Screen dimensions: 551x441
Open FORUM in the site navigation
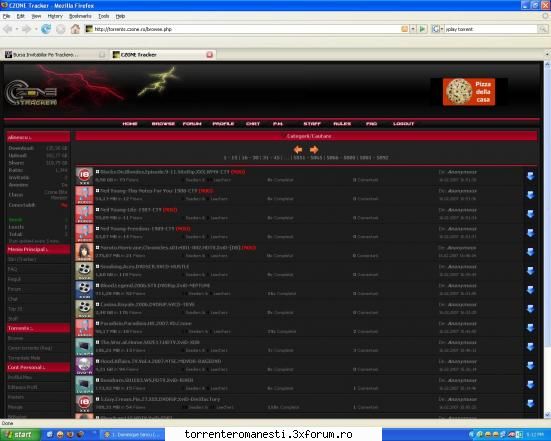(192, 124)
